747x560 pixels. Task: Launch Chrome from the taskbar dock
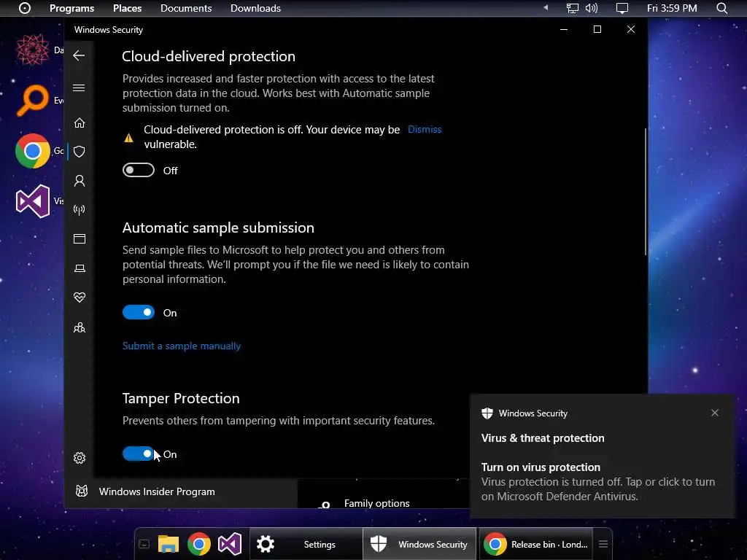[x=199, y=544]
